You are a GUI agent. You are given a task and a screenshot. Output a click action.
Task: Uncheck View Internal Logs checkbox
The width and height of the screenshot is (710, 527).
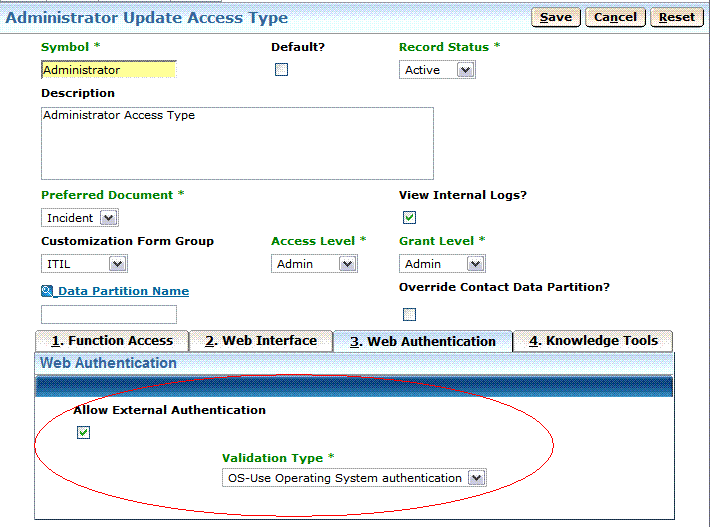click(x=409, y=218)
